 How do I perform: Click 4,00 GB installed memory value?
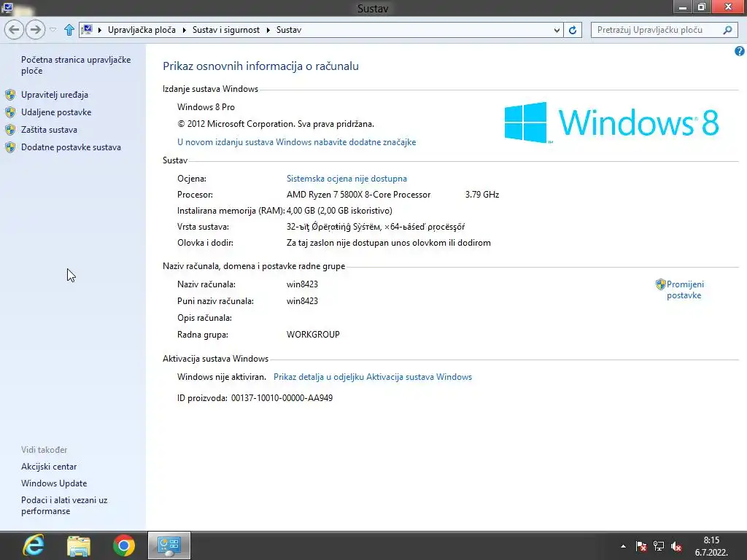click(339, 211)
